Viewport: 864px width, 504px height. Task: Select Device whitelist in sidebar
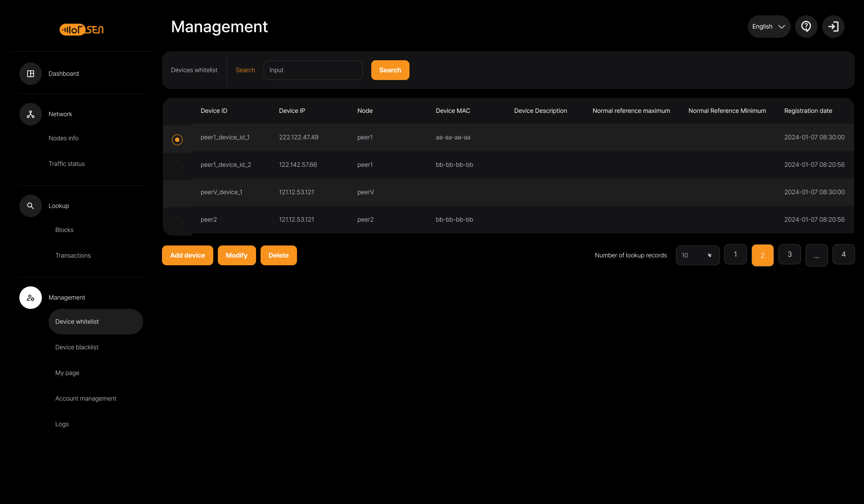tap(96, 321)
